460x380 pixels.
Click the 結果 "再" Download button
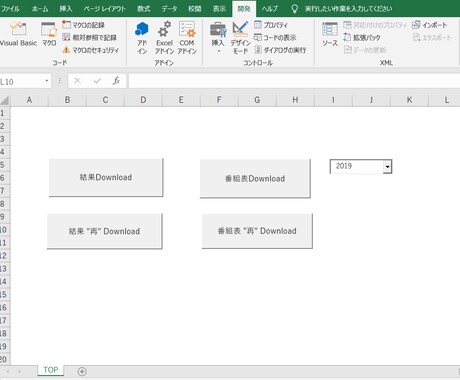pos(104,231)
